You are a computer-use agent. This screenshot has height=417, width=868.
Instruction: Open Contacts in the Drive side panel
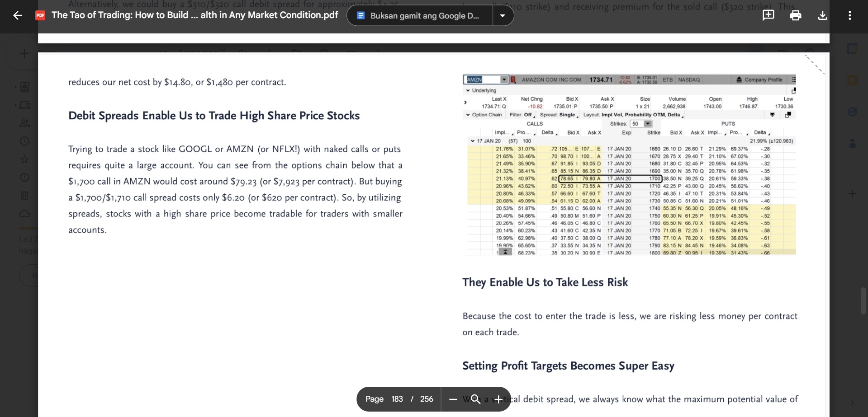pos(852,144)
